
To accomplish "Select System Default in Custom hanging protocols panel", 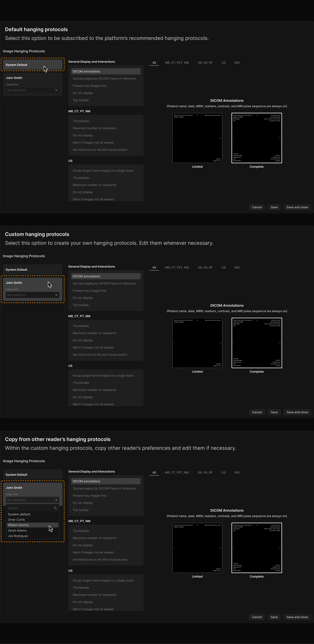I will pos(33,269).
